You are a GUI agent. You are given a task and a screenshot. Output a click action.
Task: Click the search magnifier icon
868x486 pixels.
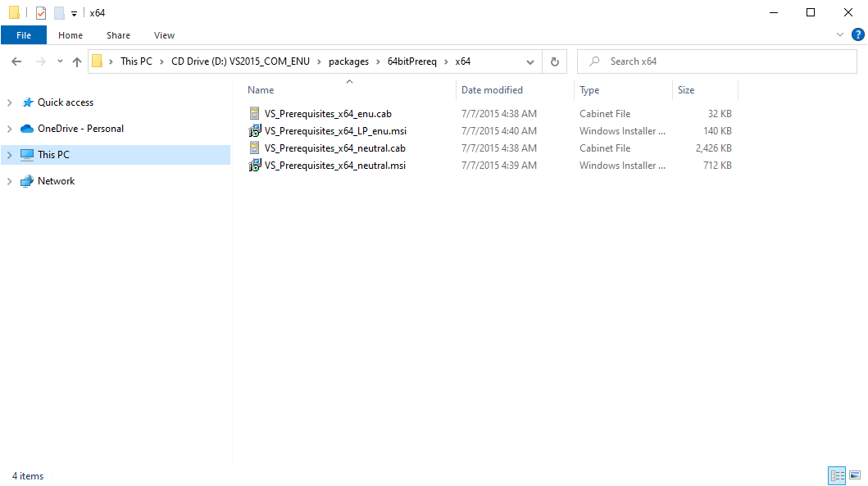tap(594, 61)
